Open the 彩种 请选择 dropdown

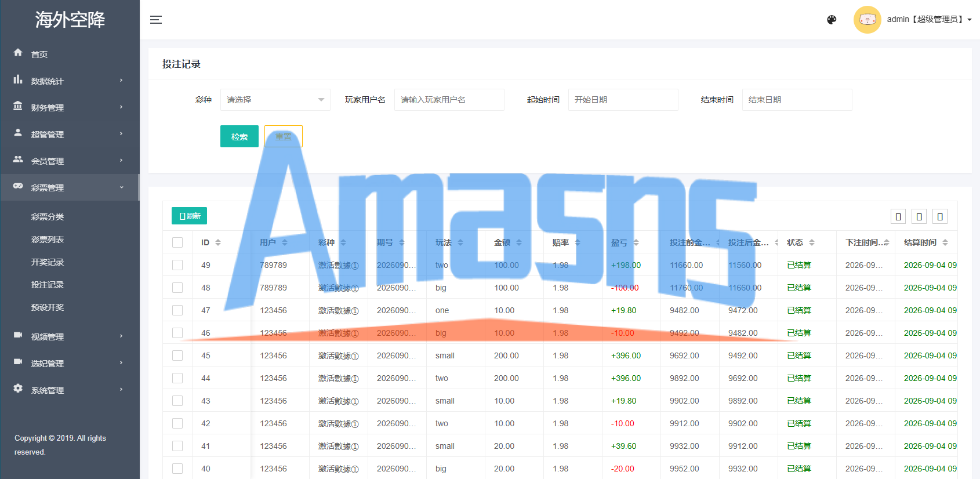[x=275, y=100]
